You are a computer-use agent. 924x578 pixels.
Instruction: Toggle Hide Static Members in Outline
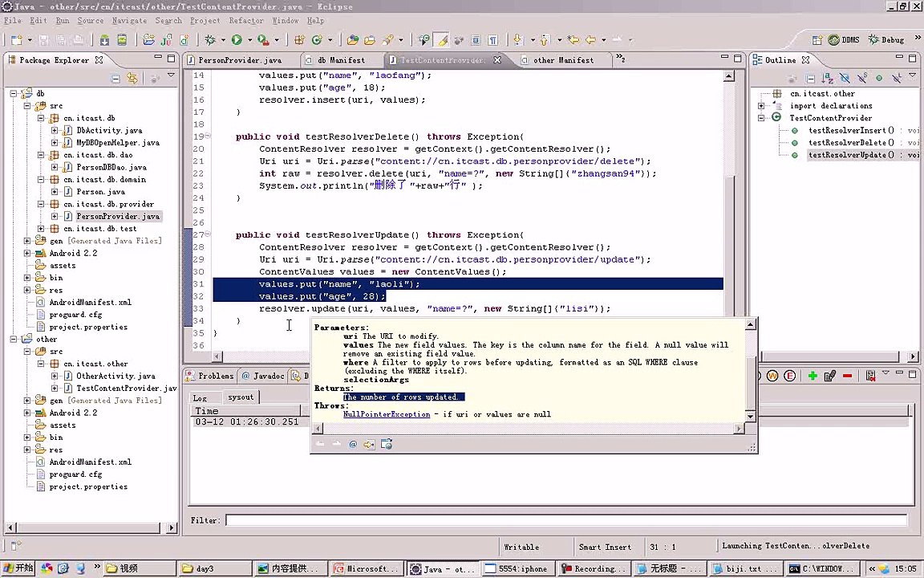[x=862, y=78]
